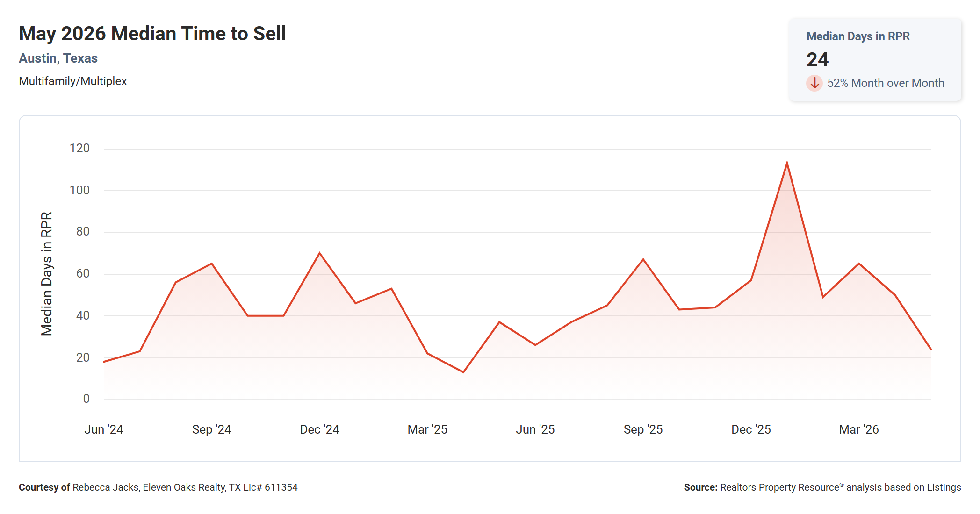Click the y-axis label '120'
Viewport: 980px width, 514px height.
click(x=79, y=149)
